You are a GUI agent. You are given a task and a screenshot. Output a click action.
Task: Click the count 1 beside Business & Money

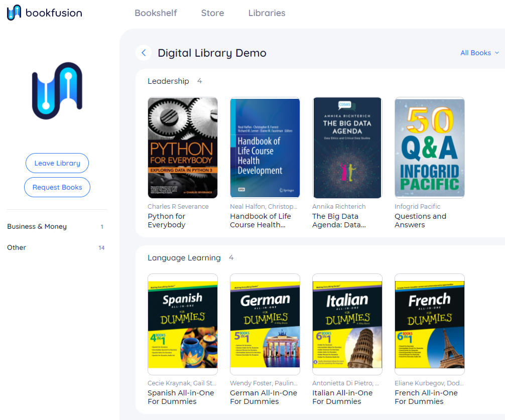tap(102, 227)
